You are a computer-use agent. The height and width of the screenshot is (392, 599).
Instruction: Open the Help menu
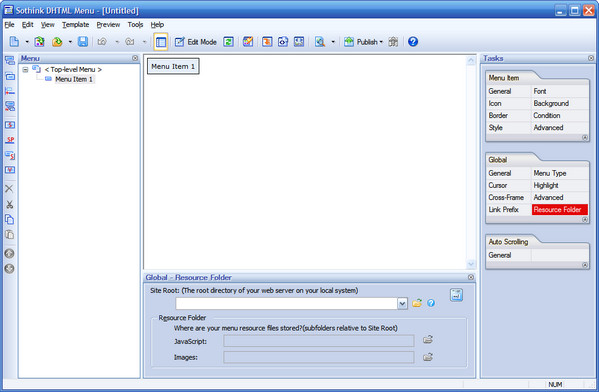(x=157, y=24)
